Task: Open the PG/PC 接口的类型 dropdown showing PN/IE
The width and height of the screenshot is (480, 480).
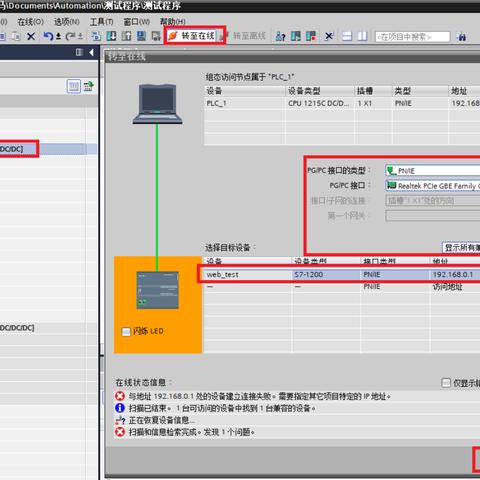Action: [x=433, y=171]
